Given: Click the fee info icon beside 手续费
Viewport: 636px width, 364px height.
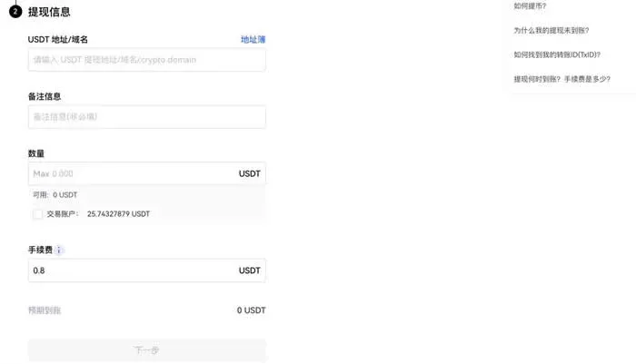Looking at the screenshot, I should 59,251.
